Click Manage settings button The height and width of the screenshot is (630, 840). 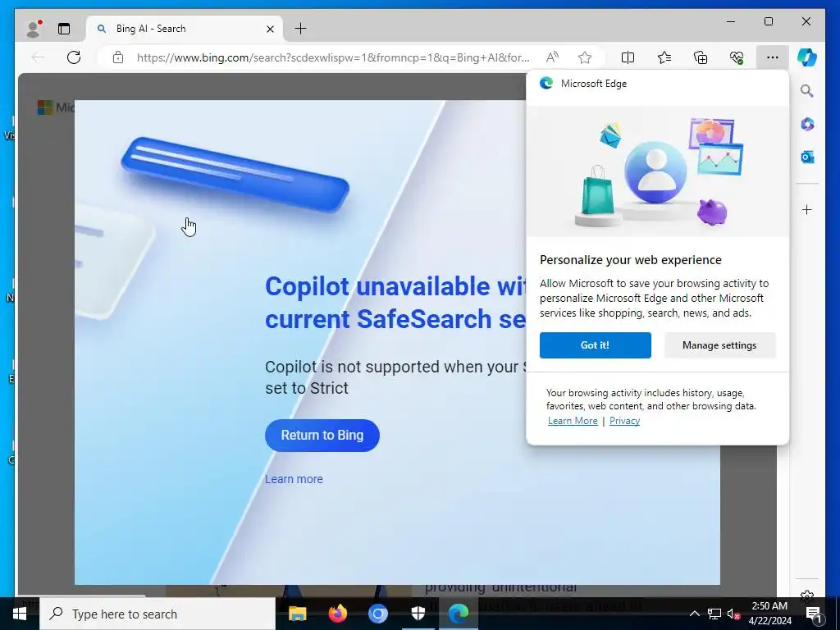(x=719, y=345)
